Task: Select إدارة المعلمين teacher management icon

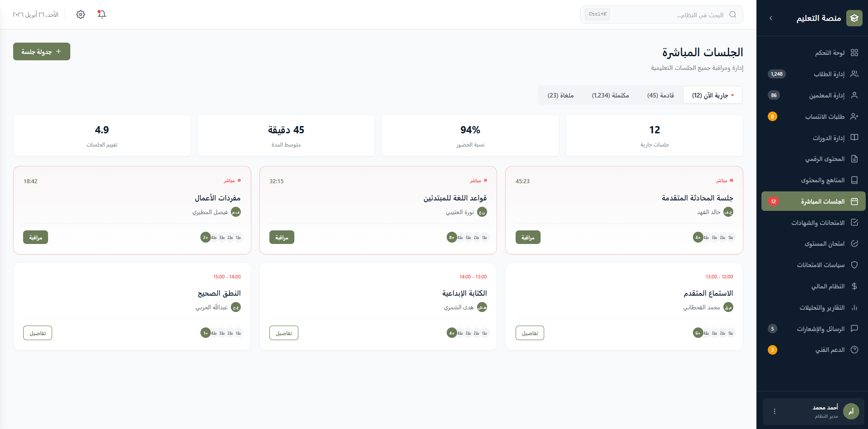Action: point(854,95)
